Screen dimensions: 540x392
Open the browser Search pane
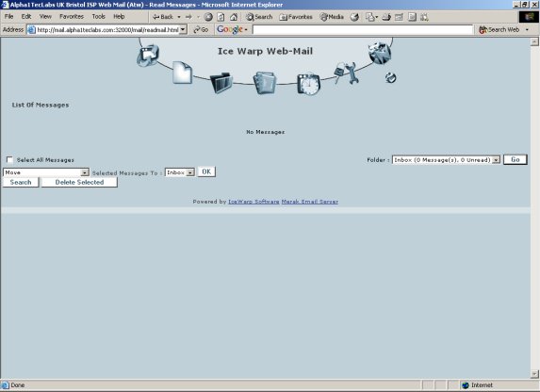point(259,17)
